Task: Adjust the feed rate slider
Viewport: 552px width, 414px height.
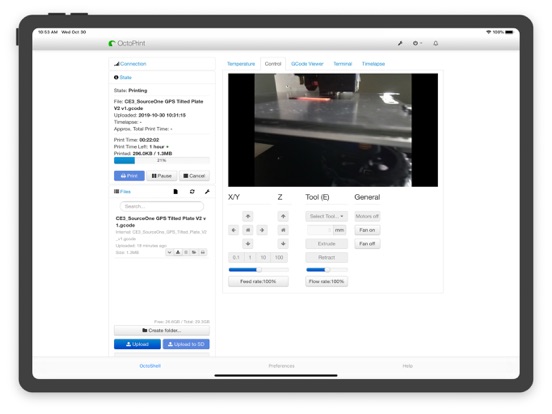Action: [x=259, y=270]
